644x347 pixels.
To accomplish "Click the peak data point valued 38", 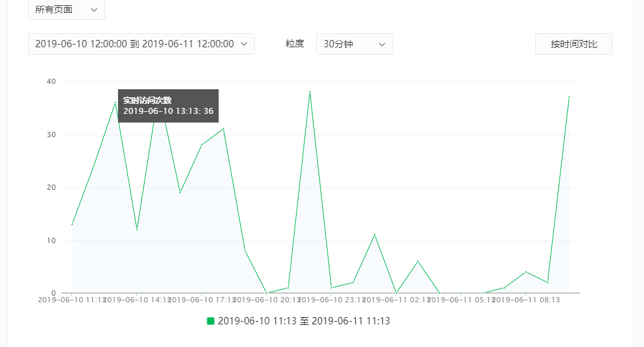I will (x=310, y=92).
